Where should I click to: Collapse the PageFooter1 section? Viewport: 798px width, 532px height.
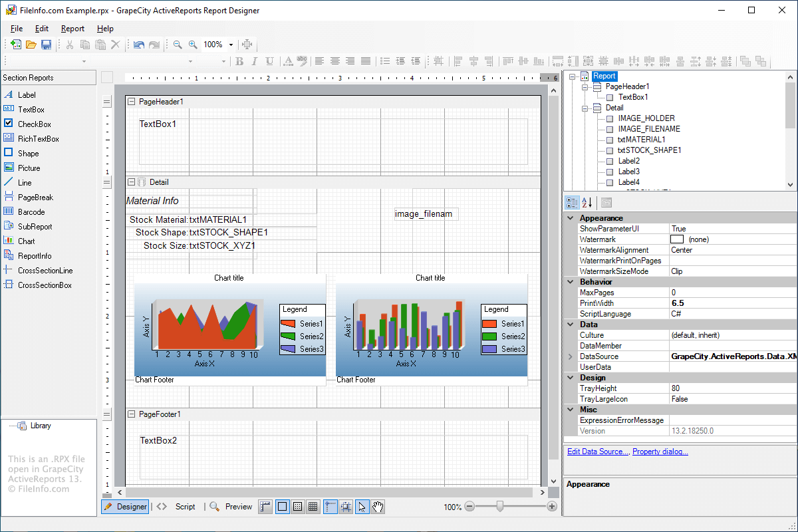click(x=131, y=414)
